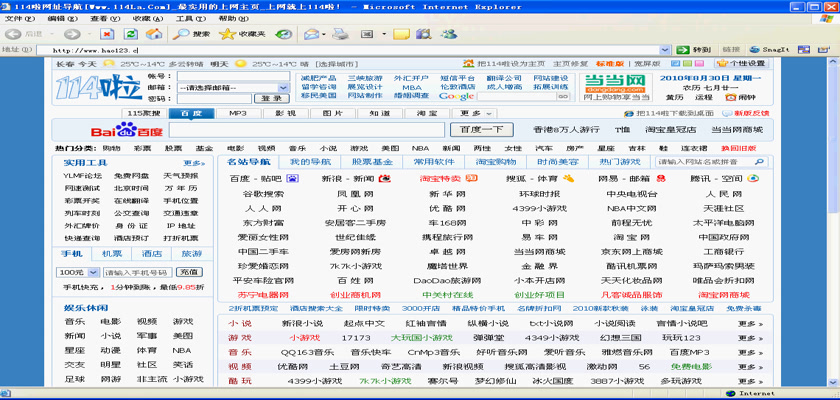
Task: Click the Forward arrow toolbar button
Action: 71,34
